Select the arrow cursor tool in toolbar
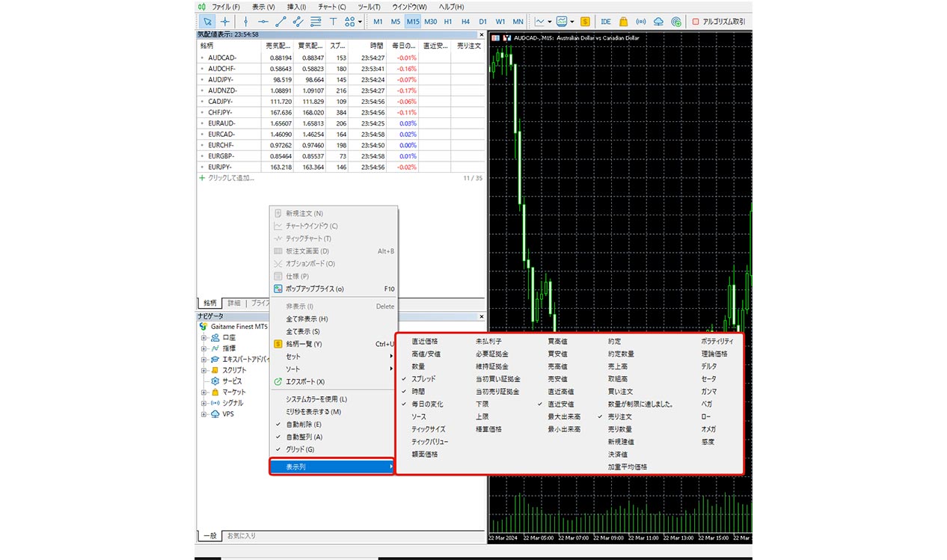This screenshot has width=947, height=560. (x=207, y=22)
